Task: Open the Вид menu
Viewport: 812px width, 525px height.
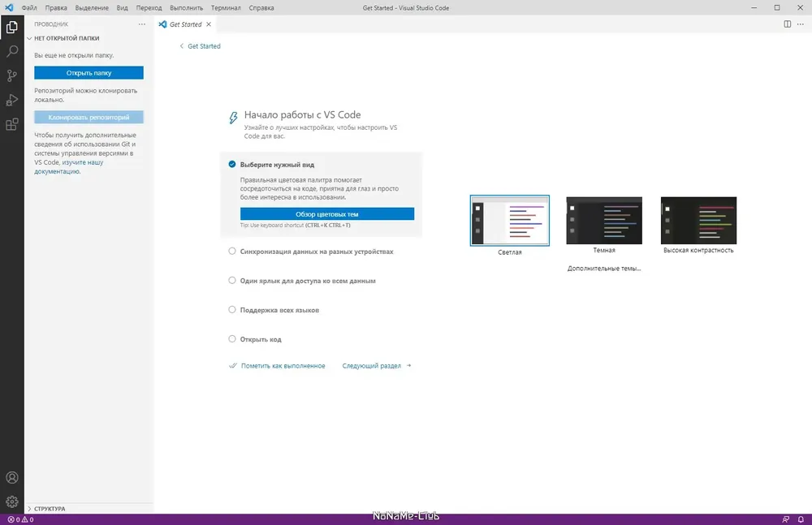Action: (123, 8)
